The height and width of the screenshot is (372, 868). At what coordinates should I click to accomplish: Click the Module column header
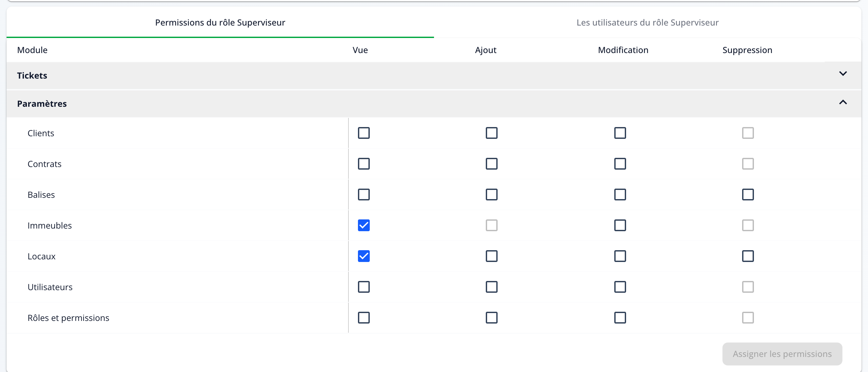click(32, 50)
